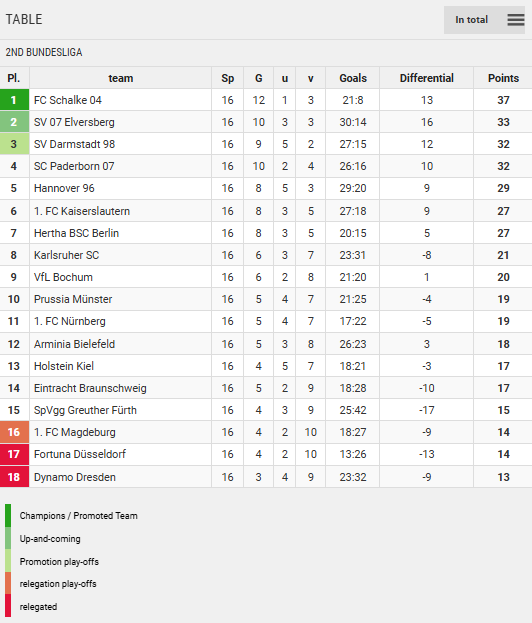This screenshot has height=623, width=532.
Task: Click the Promotion play-offs legend entry
Action: click(x=59, y=561)
